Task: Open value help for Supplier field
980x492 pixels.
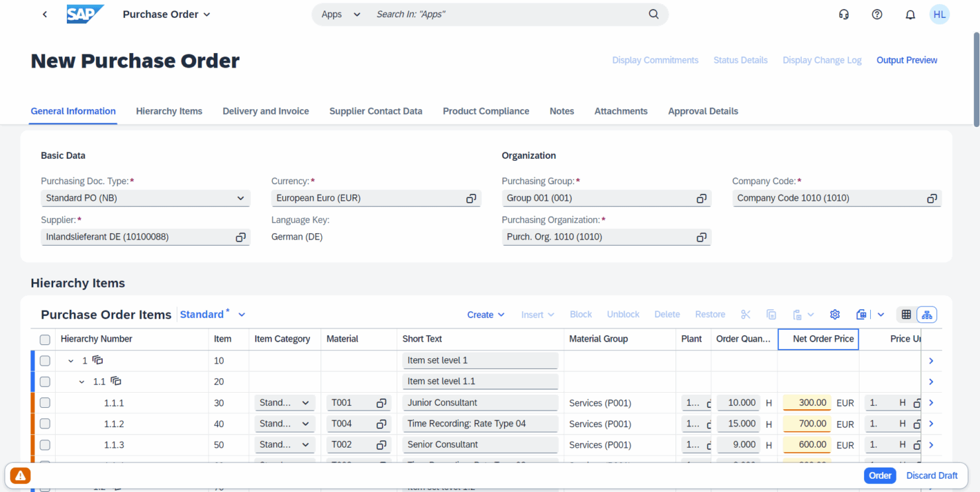Action: [x=240, y=236]
